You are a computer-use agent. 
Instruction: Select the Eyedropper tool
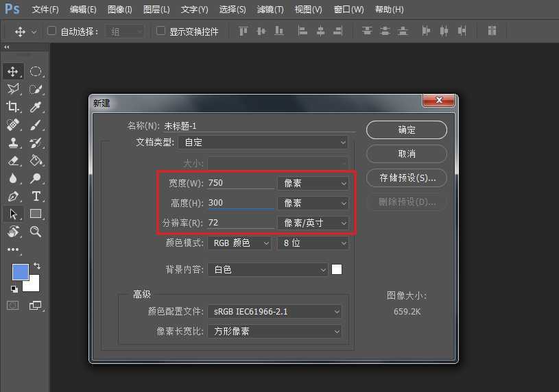36,106
